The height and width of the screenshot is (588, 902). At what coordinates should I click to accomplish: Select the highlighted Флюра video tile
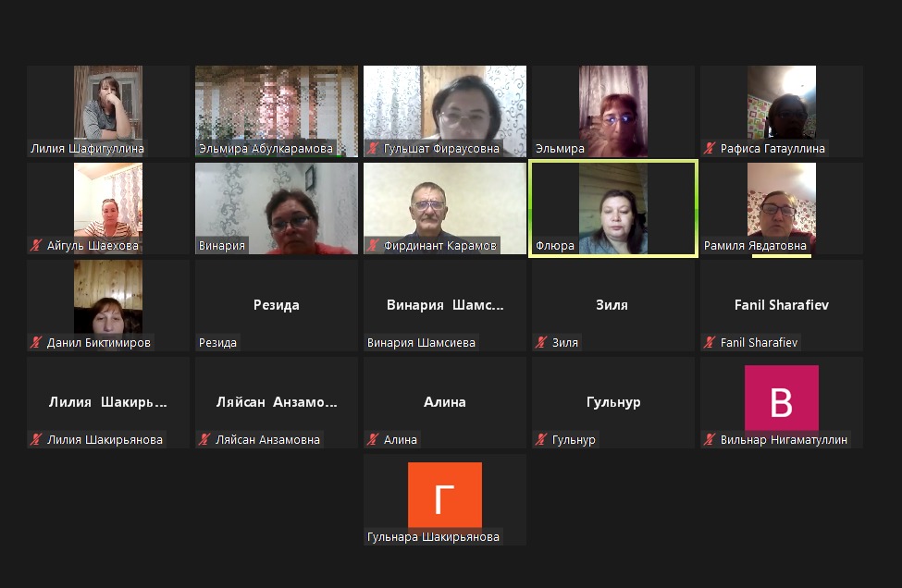pos(612,208)
